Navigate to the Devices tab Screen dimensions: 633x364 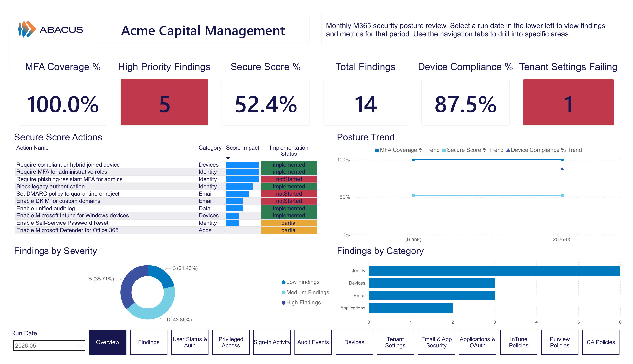[x=354, y=342]
